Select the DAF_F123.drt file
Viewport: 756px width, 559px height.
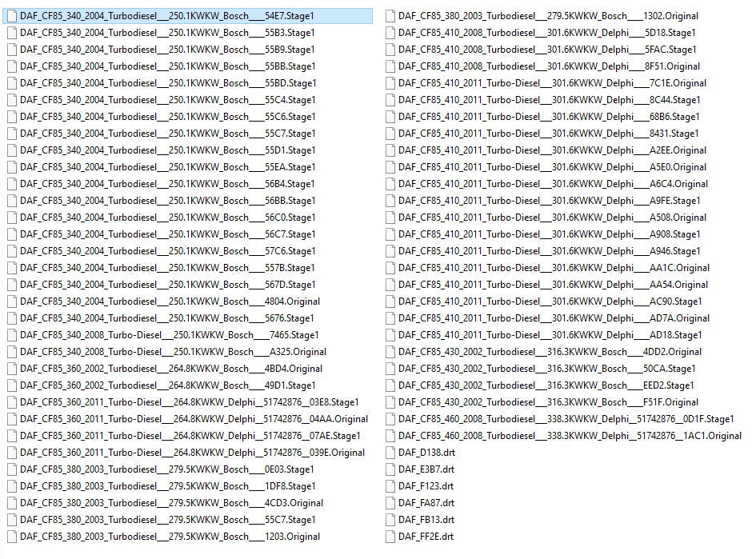coord(426,486)
